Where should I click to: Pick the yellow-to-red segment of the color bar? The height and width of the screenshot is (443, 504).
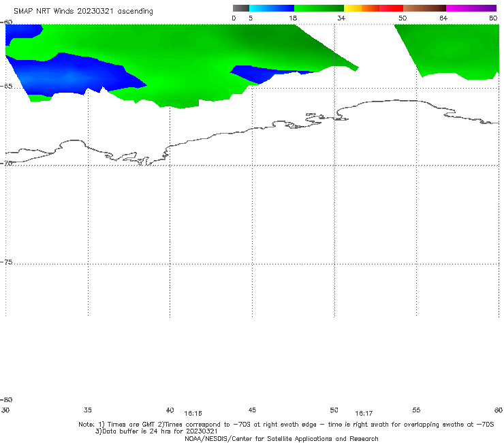373,8
